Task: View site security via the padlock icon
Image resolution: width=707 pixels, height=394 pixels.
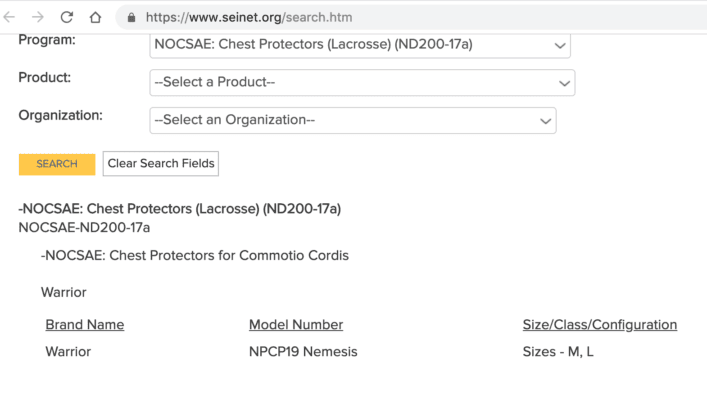Action: tap(131, 18)
